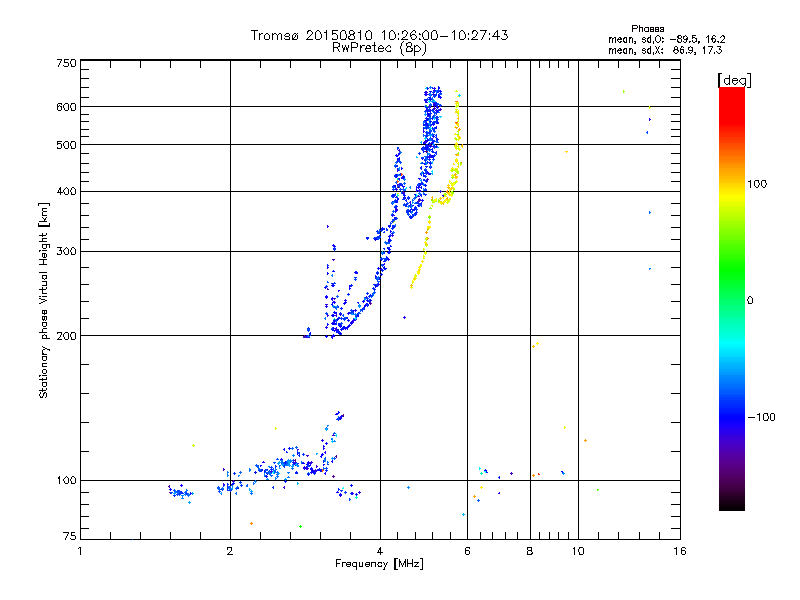Click y-axis tick label '400'
Viewport: 800px width, 600px height.
(x=66, y=192)
